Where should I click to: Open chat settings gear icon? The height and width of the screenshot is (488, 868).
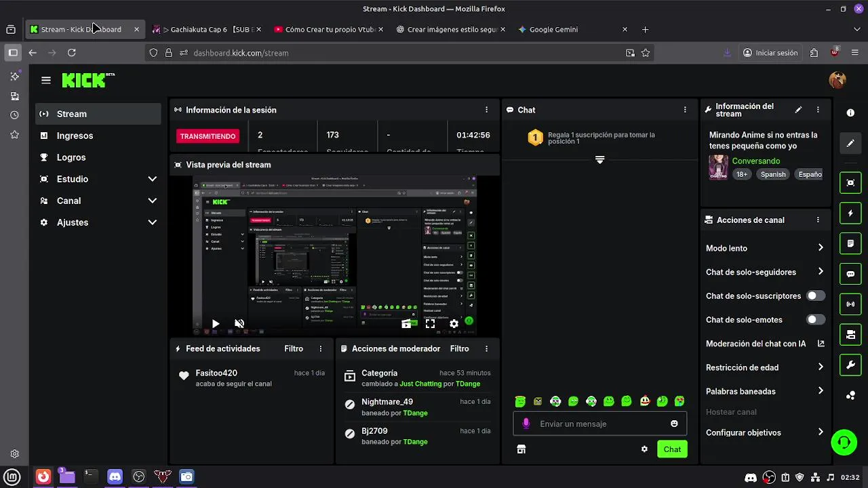pos(644,449)
